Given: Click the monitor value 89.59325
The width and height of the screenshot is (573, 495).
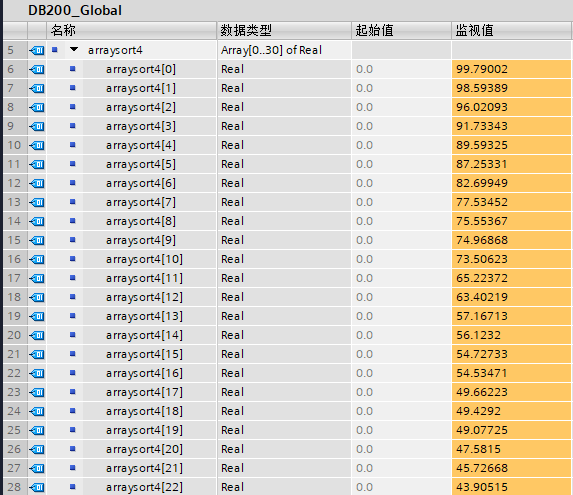Looking at the screenshot, I should [511, 145].
